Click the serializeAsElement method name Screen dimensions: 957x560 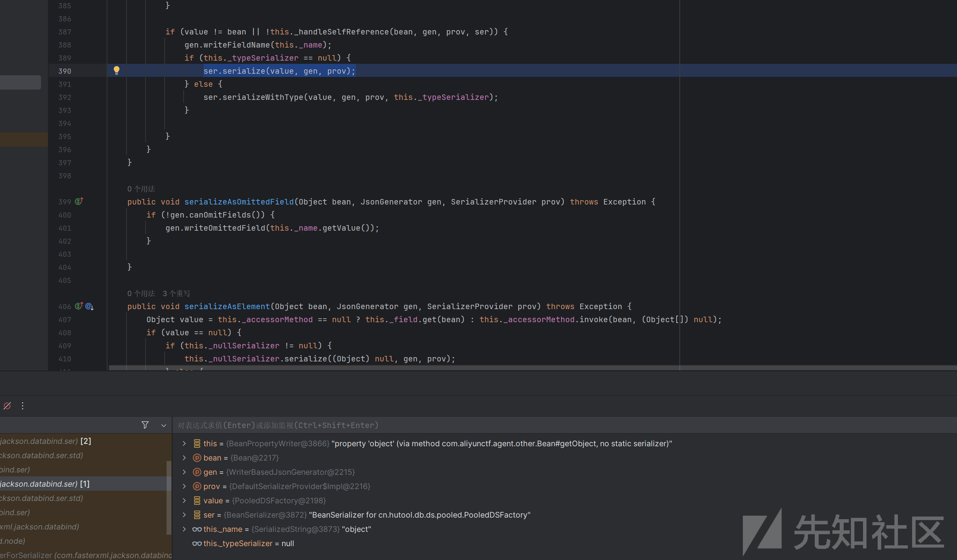pos(227,306)
